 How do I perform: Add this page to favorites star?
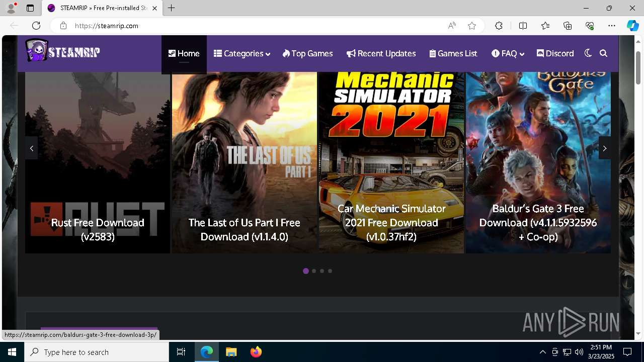point(472,26)
